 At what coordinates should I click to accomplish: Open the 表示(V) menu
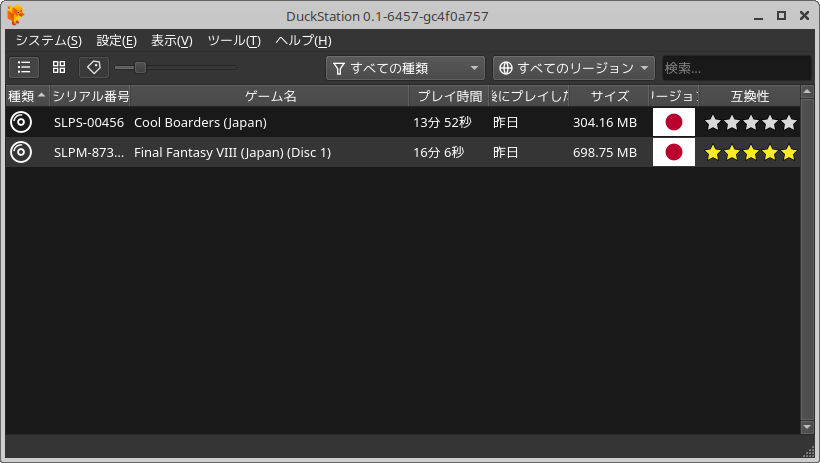coord(172,40)
